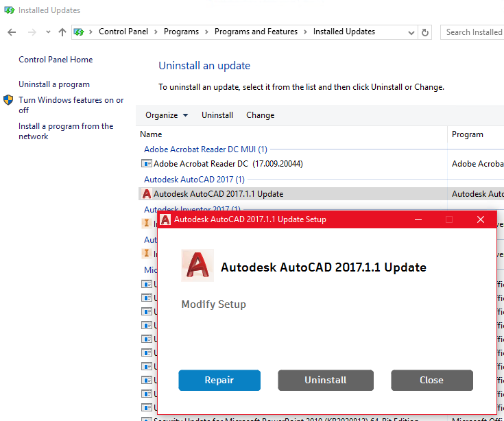Open the address bar history dropdown
504x421 pixels.
[x=411, y=32]
